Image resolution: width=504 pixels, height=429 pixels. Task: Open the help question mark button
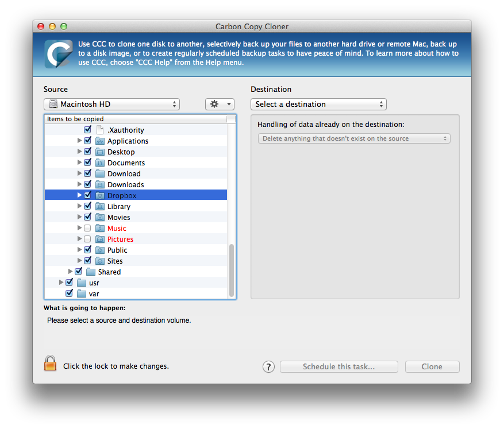[268, 366]
